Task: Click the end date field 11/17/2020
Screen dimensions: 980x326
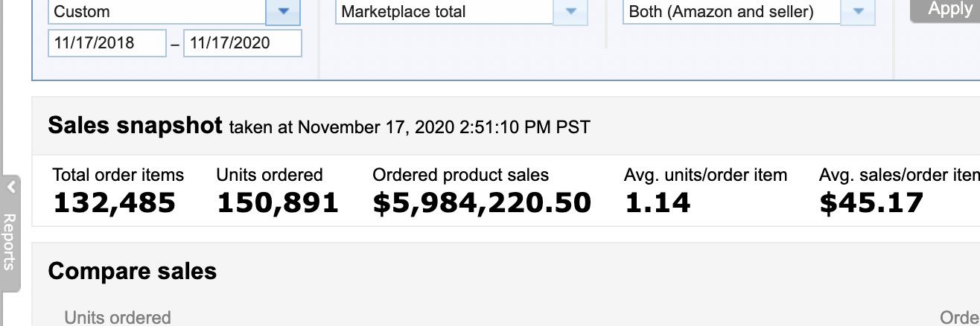Action: (x=242, y=43)
